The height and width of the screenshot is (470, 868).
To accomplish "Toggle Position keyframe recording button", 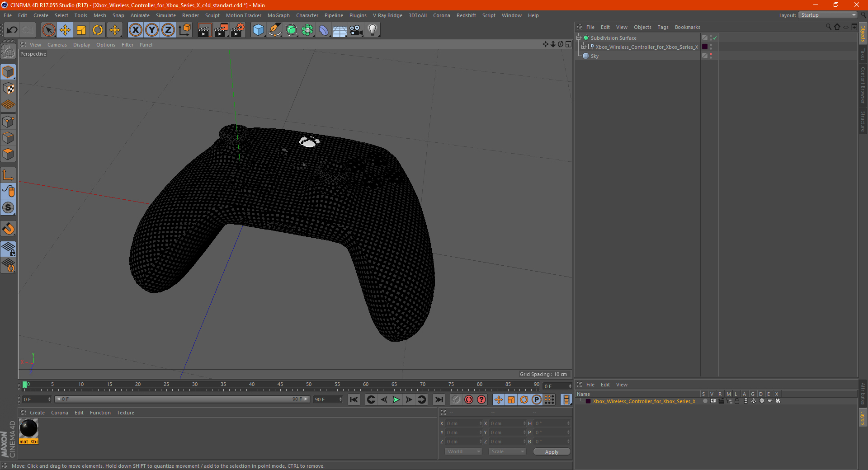I will 498,399.
